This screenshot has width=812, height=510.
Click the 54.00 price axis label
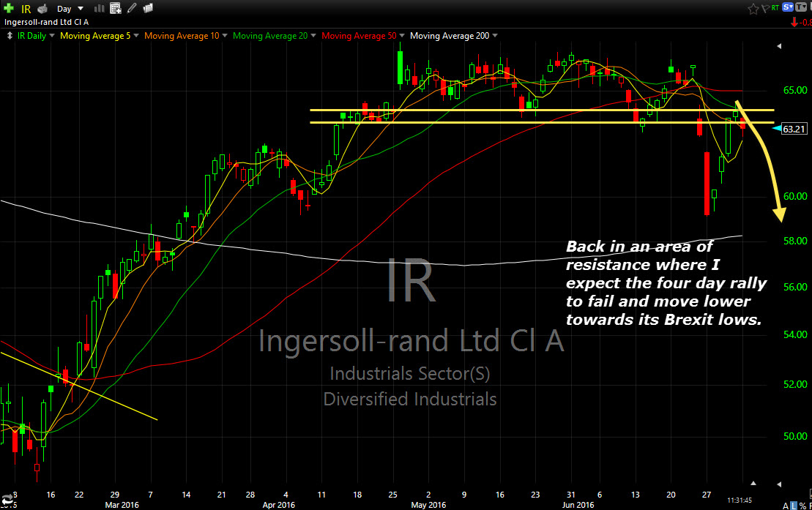(795, 334)
